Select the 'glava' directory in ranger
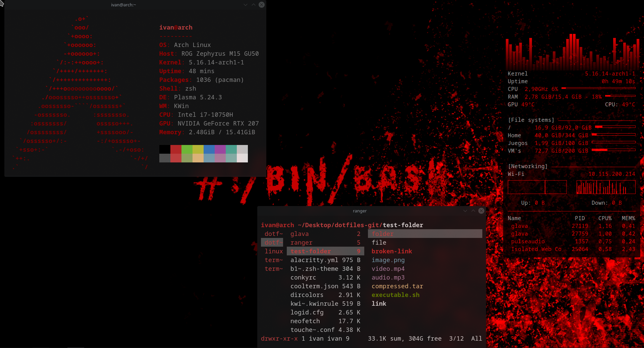This screenshot has height=348, width=644. 325,234
